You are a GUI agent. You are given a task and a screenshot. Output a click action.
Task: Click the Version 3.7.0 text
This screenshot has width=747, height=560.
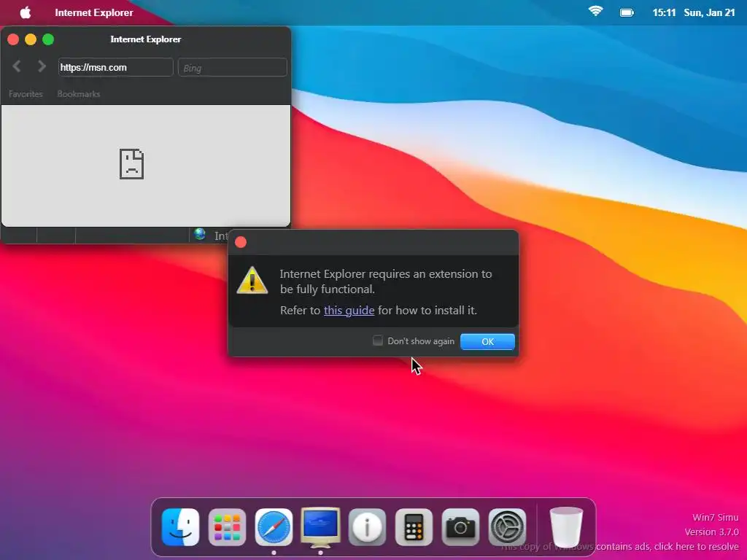(x=712, y=532)
